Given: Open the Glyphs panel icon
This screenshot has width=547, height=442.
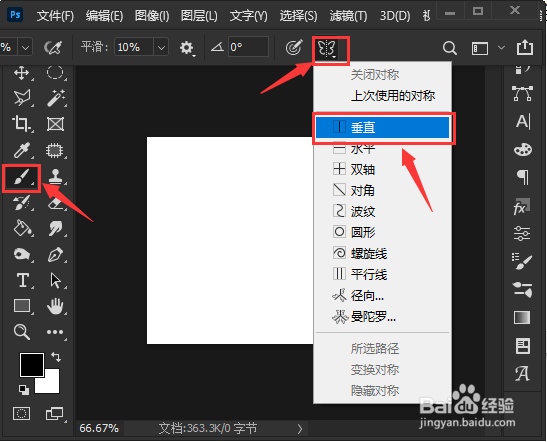Looking at the screenshot, I should [522, 374].
